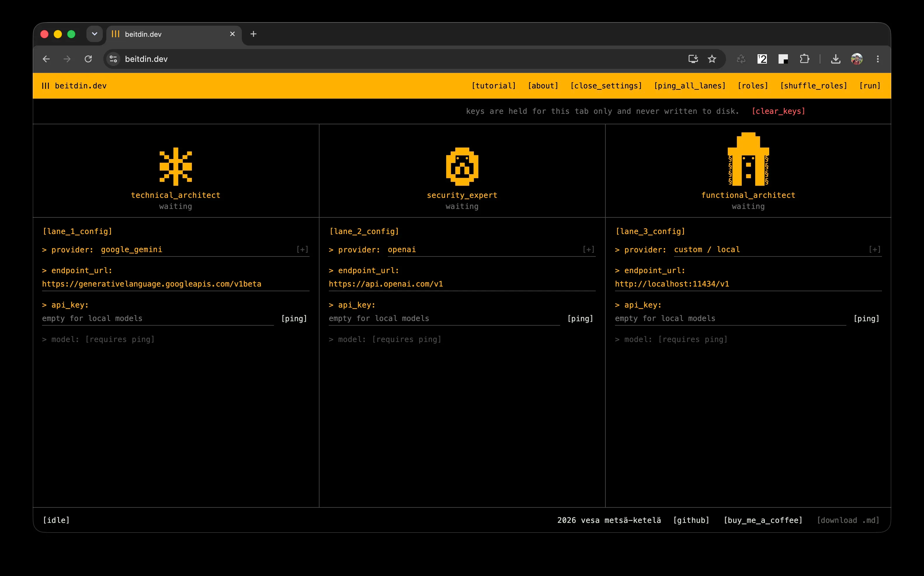Click lane 2 api_key input field
This screenshot has width=924, height=576.
[x=444, y=318]
